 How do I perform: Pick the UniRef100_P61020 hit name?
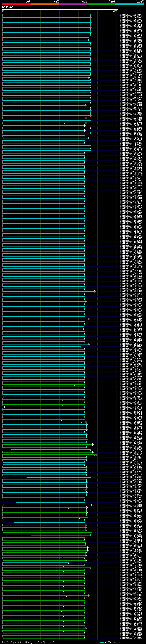pyautogui.click(x=131, y=331)
